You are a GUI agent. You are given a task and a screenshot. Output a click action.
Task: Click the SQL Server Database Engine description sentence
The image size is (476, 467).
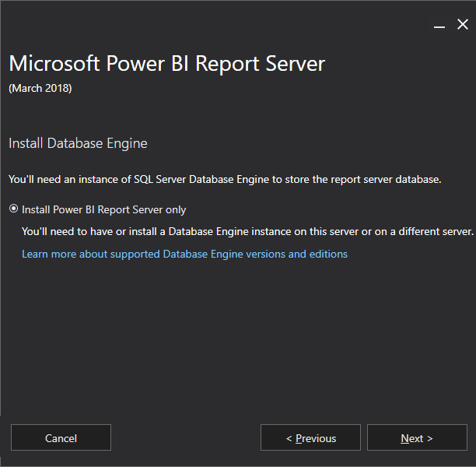pos(225,179)
